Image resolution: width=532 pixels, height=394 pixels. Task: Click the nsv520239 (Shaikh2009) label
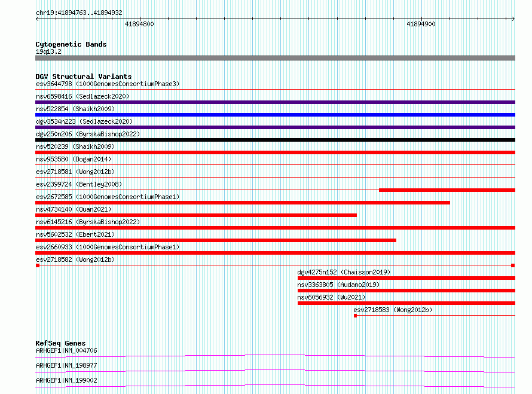[75, 146]
